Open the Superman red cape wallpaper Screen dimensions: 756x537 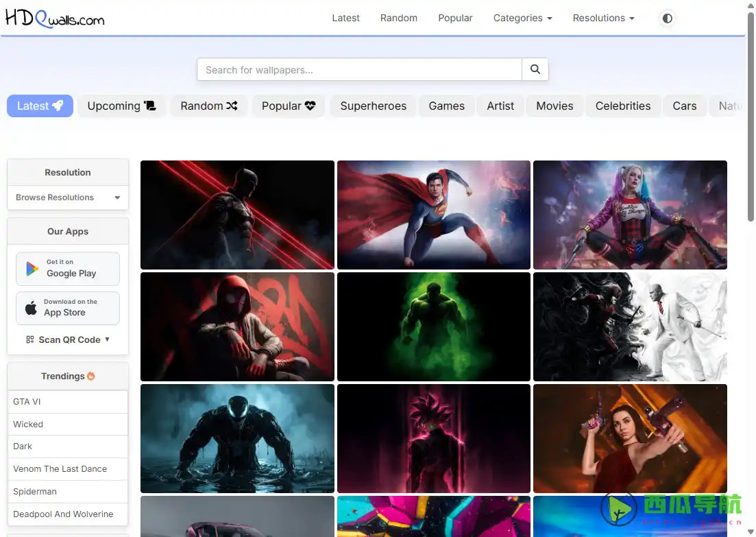click(x=433, y=215)
